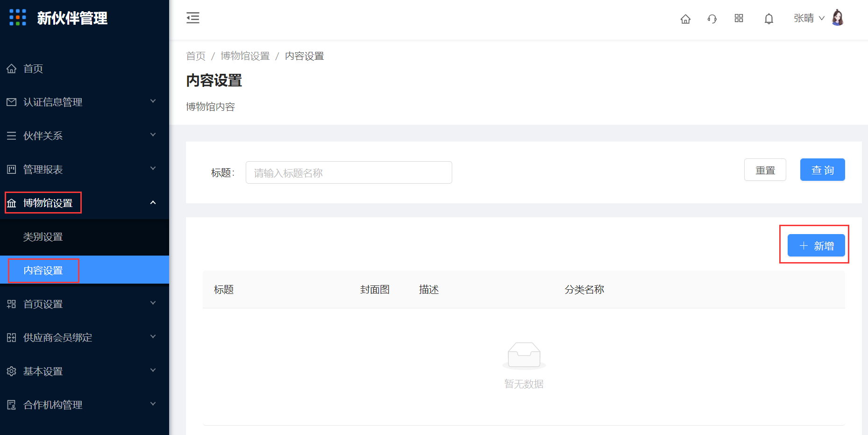Click the layout icon beside 首页设置

pyautogui.click(x=12, y=304)
